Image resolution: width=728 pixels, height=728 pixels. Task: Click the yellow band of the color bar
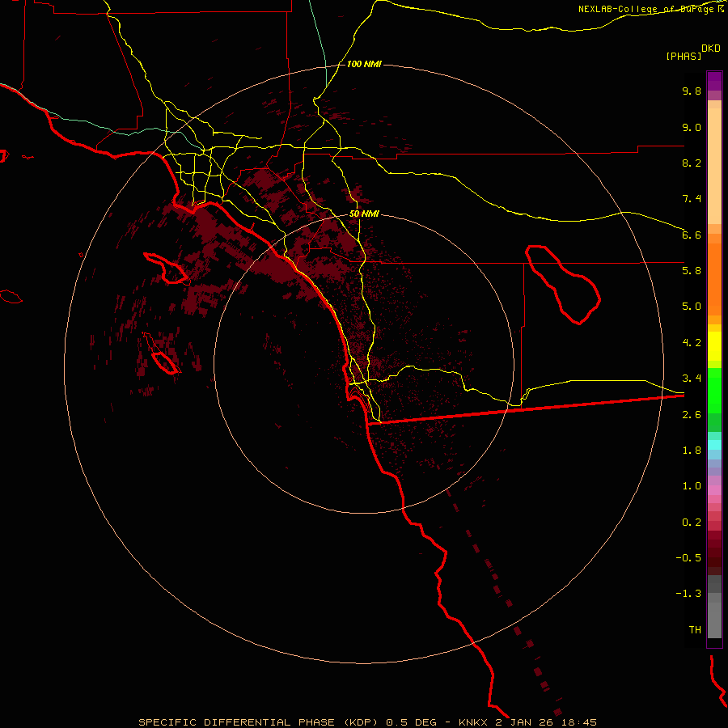pyautogui.click(x=714, y=346)
